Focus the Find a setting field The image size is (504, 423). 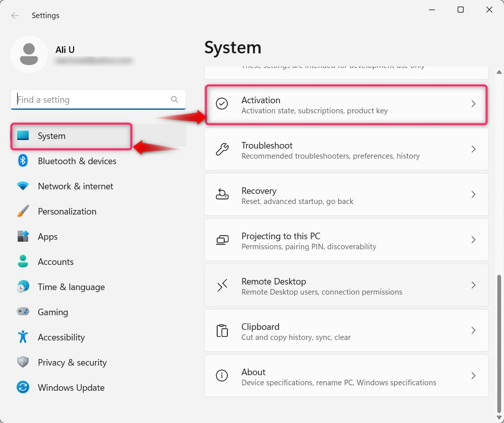point(98,100)
